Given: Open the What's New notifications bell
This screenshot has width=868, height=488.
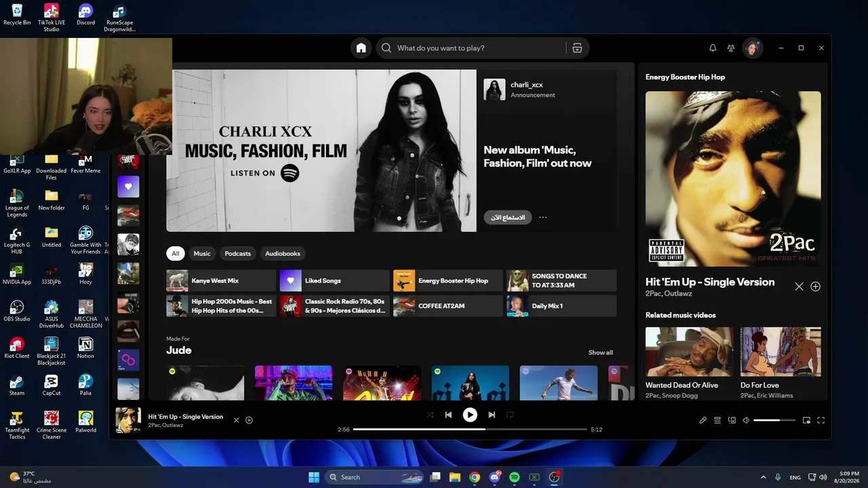Looking at the screenshot, I should click(713, 48).
